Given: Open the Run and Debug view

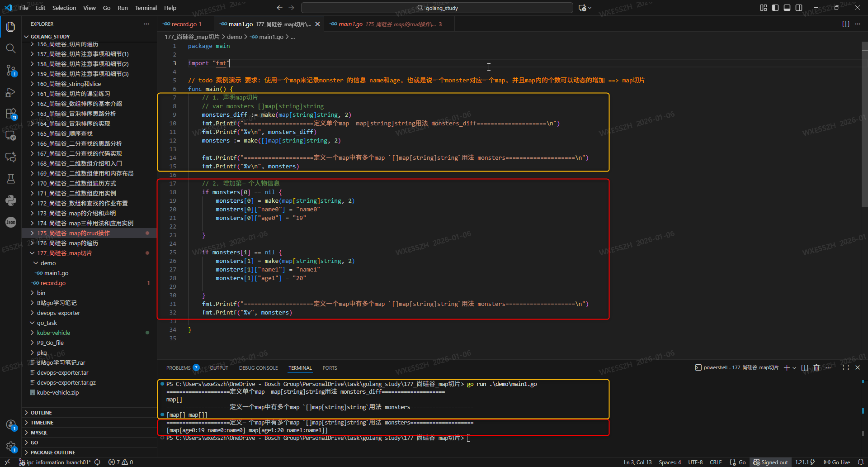Looking at the screenshot, I should [x=11, y=92].
